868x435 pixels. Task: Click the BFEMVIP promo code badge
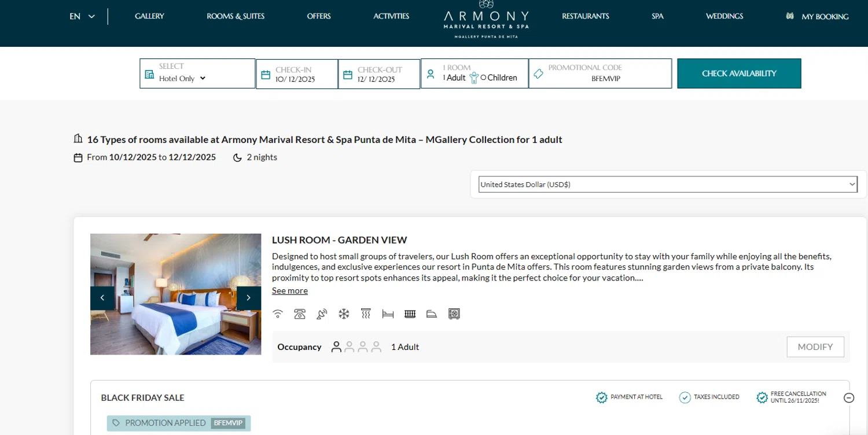(x=228, y=423)
